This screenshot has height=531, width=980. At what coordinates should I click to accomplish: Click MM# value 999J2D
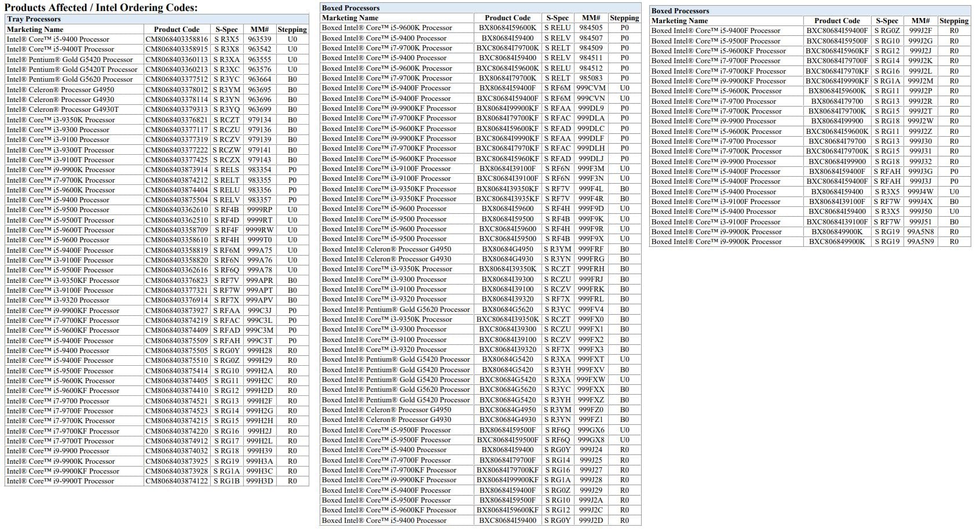click(591, 521)
